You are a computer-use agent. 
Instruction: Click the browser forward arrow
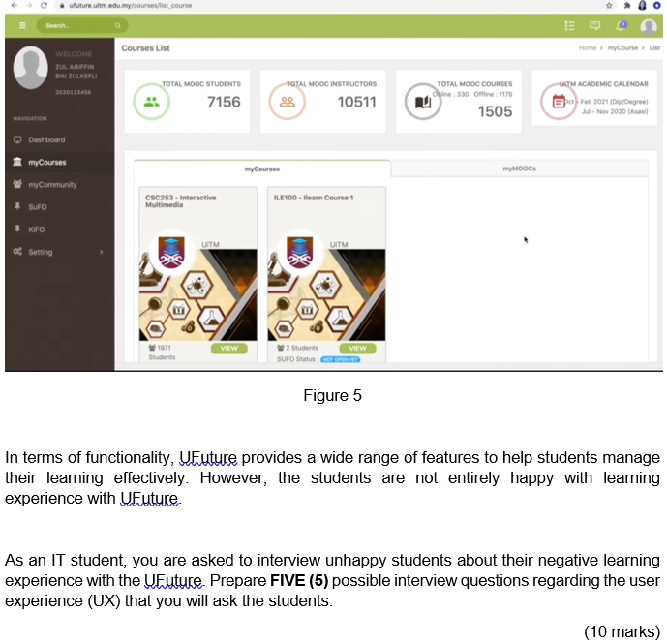point(29,5)
